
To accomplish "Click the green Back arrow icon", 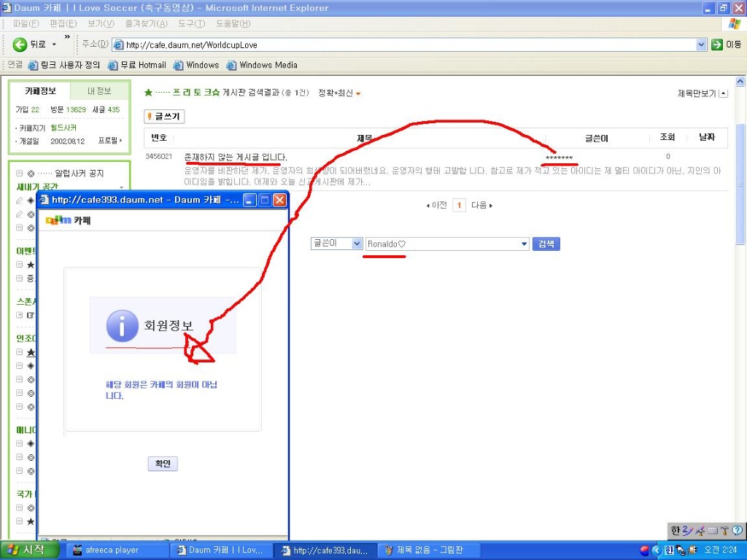I will 20,44.
